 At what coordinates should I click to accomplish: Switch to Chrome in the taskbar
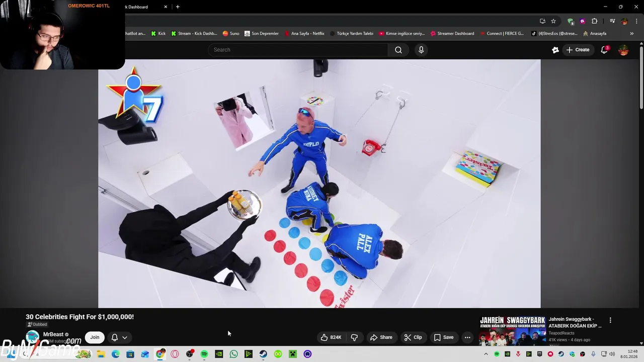pyautogui.click(x=160, y=354)
